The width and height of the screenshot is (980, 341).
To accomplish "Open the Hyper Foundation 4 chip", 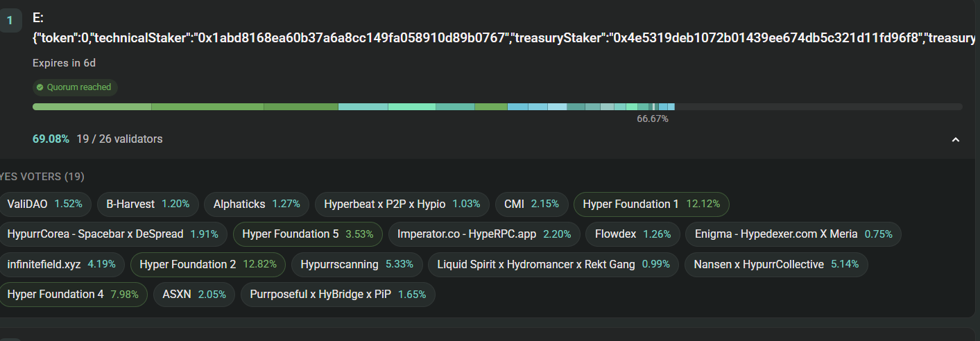I will (73, 294).
